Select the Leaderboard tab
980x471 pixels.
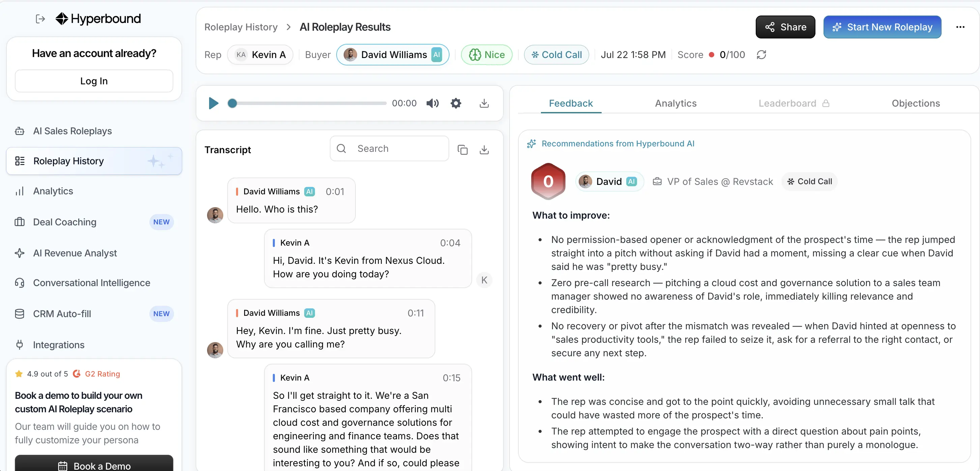(794, 103)
